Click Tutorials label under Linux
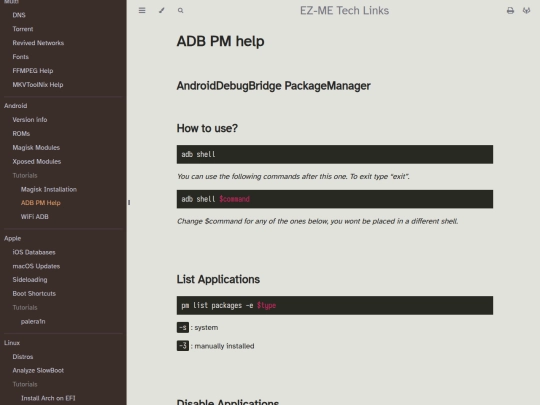The height and width of the screenshot is (405, 540). (25, 384)
